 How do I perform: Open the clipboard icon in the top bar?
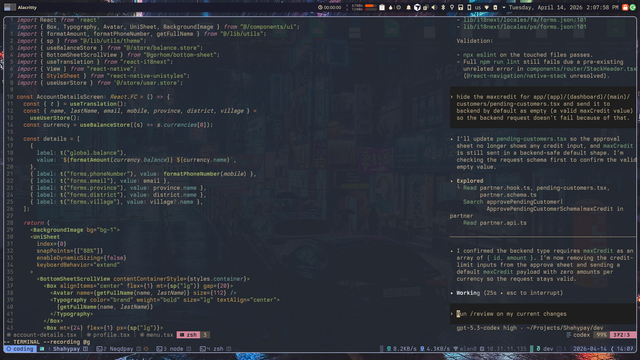click(x=382, y=7)
